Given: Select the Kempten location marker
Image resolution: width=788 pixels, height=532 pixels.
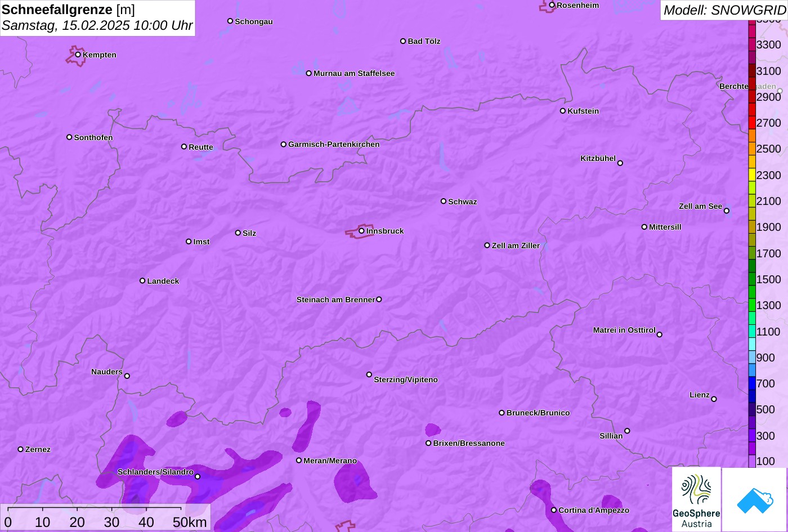Looking at the screenshot, I should [x=78, y=55].
